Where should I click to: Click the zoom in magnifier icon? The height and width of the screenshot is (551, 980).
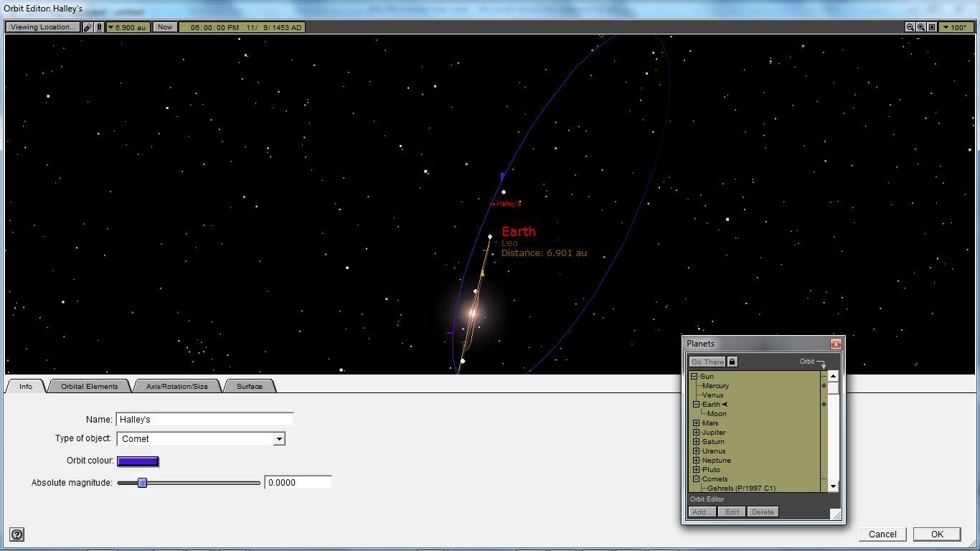point(921,27)
